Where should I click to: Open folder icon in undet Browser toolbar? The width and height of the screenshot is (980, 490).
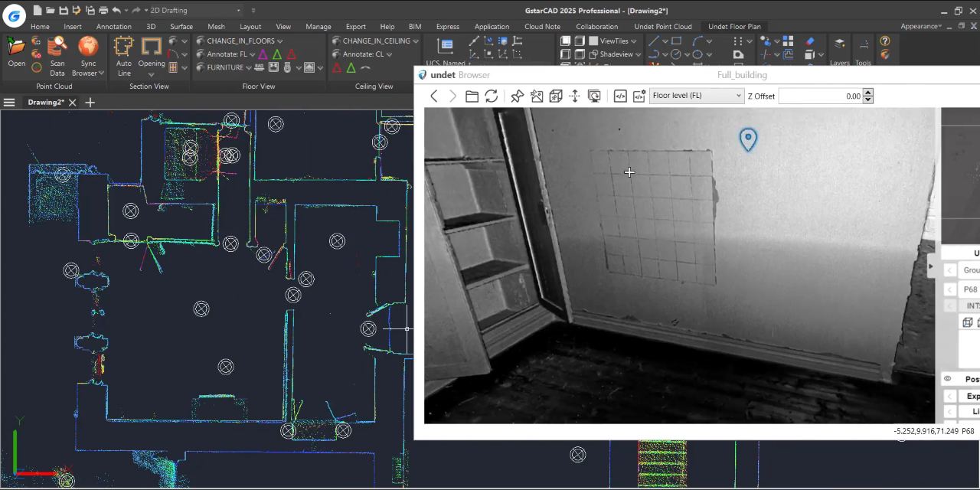click(x=472, y=96)
